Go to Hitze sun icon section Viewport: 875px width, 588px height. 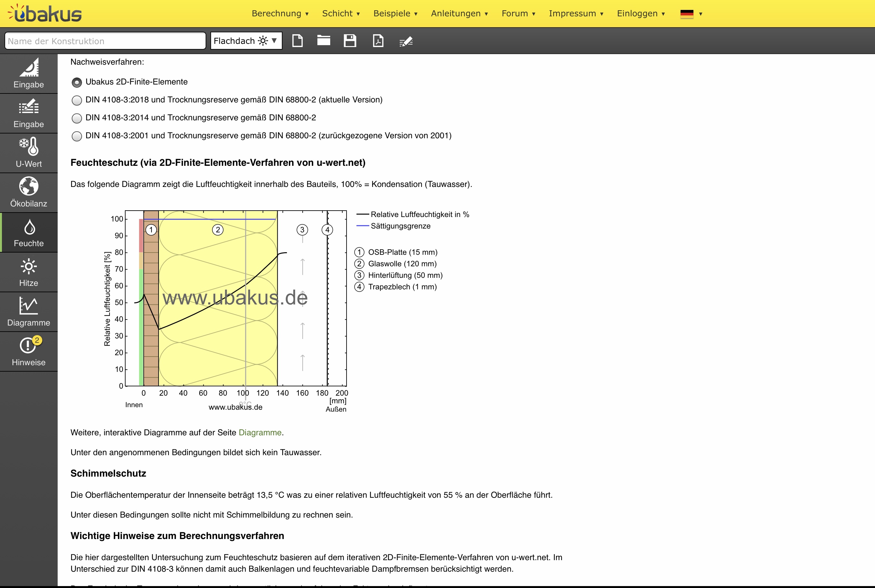(x=29, y=272)
